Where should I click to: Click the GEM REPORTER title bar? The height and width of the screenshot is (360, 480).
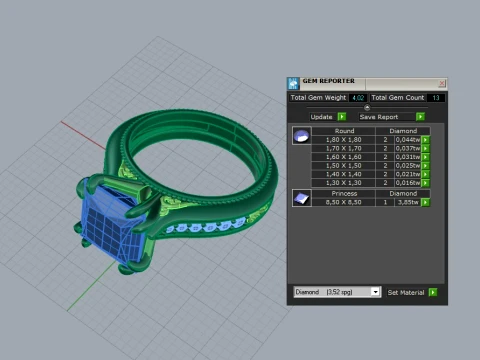pyautogui.click(x=368, y=83)
